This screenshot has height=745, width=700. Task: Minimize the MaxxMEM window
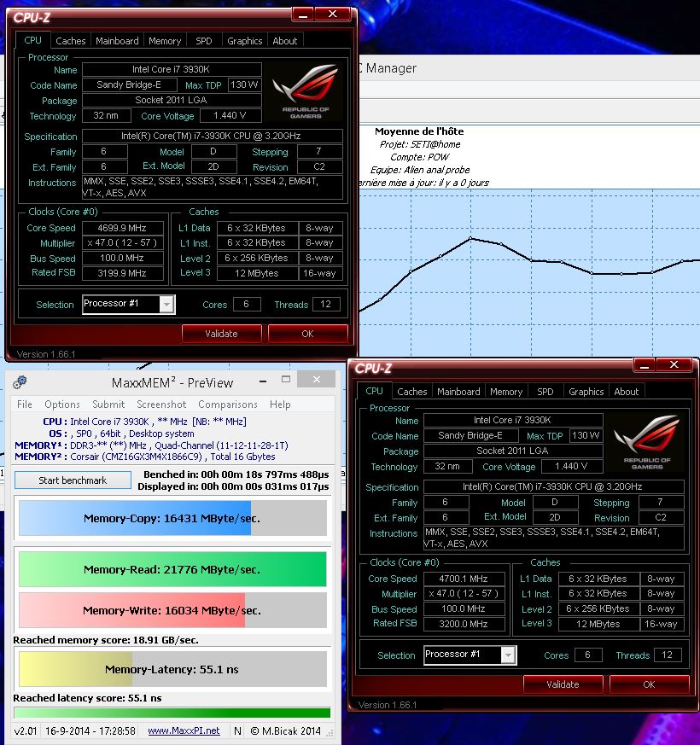[x=263, y=381]
